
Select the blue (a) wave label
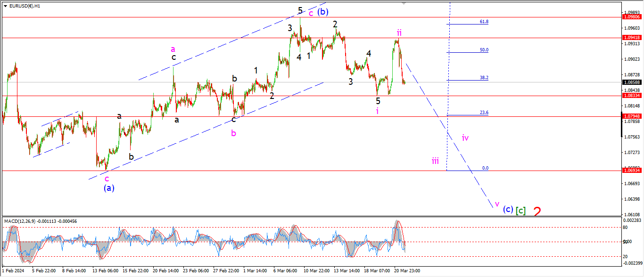[x=108, y=187]
